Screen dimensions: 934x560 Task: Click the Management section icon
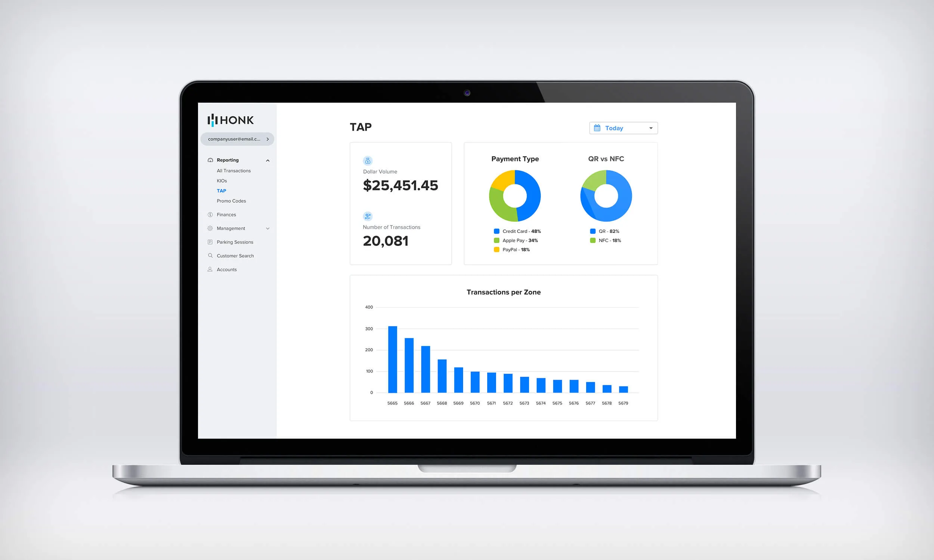coord(209,228)
